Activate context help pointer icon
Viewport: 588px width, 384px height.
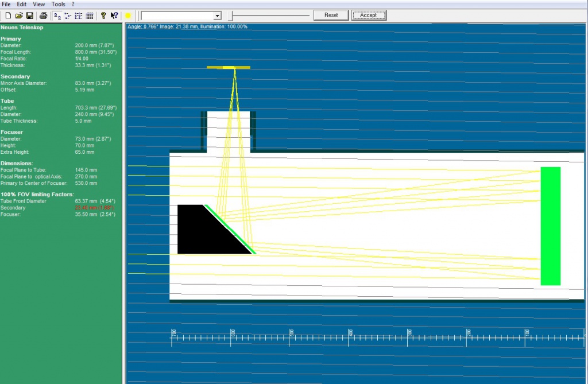point(114,15)
